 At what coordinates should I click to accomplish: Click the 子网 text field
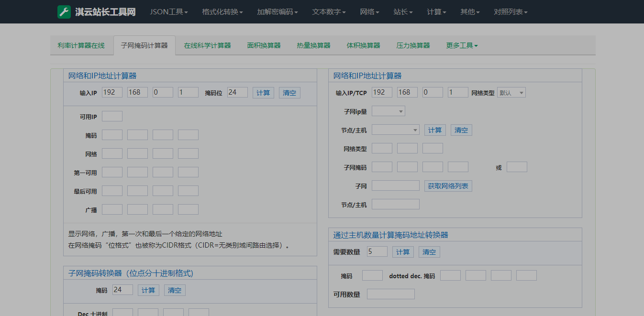click(x=396, y=185)
